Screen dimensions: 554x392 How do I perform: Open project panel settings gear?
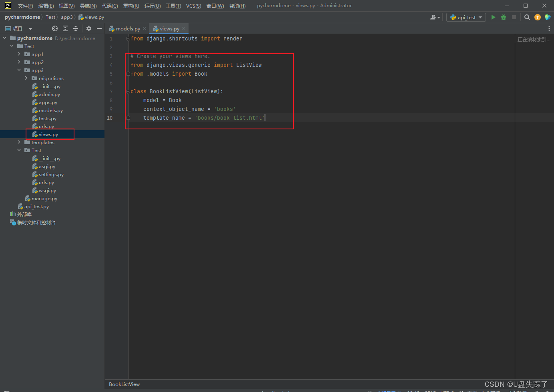pos(88,28)
